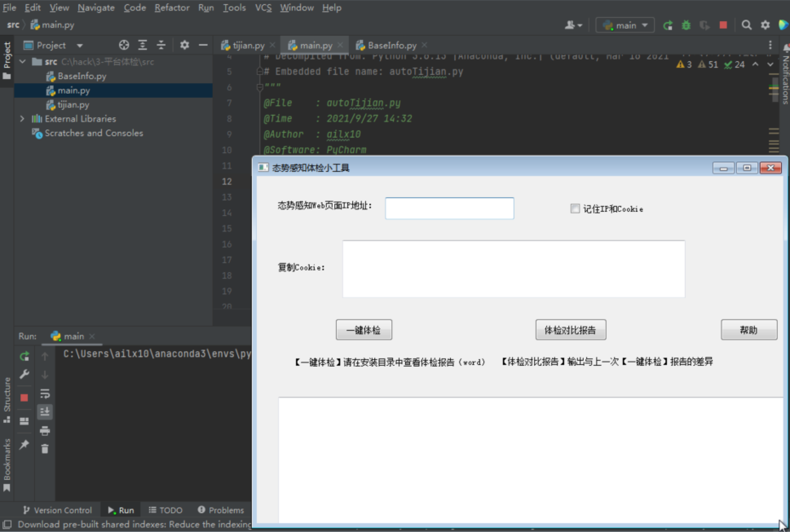Start debugging with the bug icon

click(686, 25)
